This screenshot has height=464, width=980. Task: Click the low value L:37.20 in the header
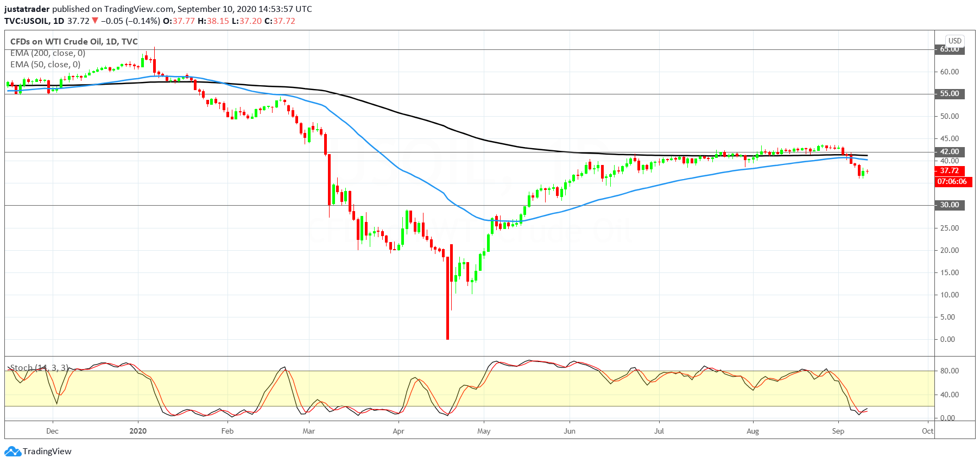click(x=246, y=21)
